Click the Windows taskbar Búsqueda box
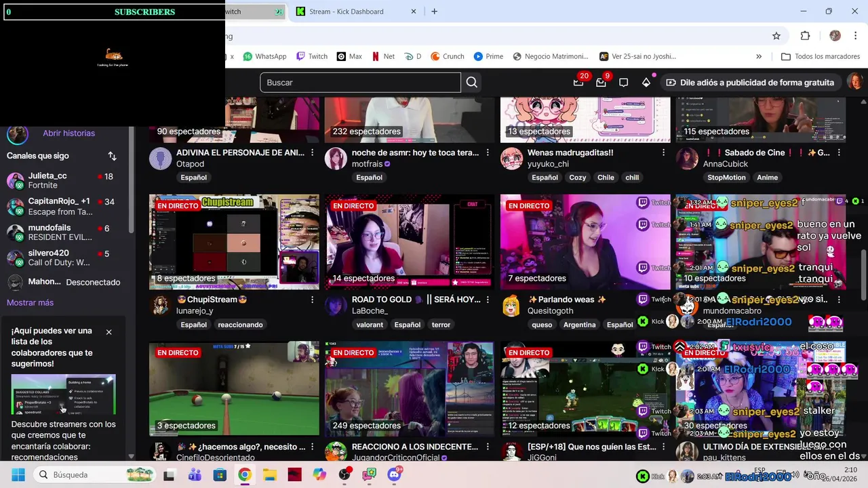 click(x=95, y=474)
